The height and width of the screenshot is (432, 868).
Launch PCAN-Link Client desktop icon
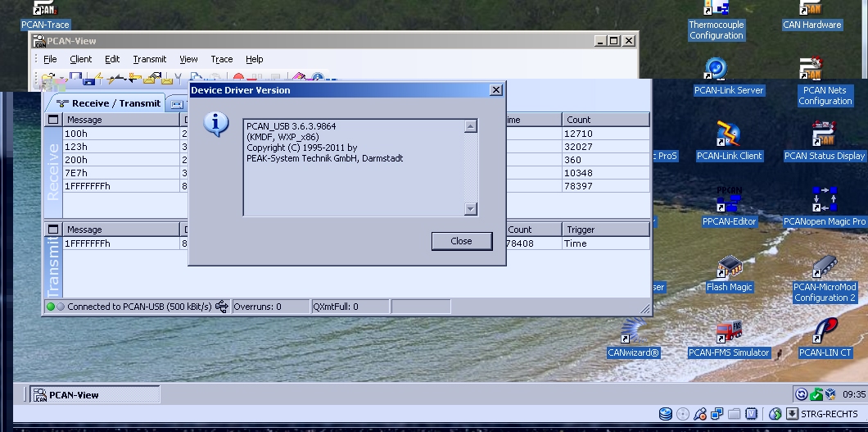tap(729, 141)
